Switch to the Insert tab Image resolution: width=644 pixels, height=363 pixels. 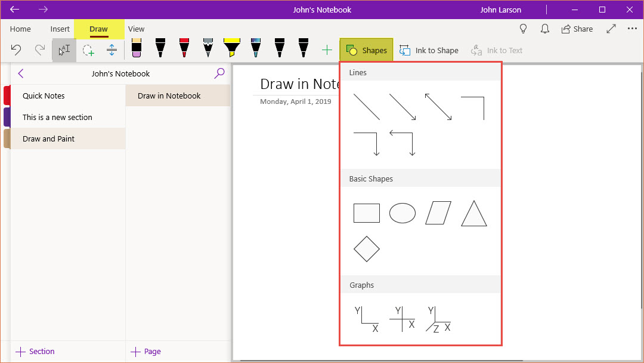(60, 29)
